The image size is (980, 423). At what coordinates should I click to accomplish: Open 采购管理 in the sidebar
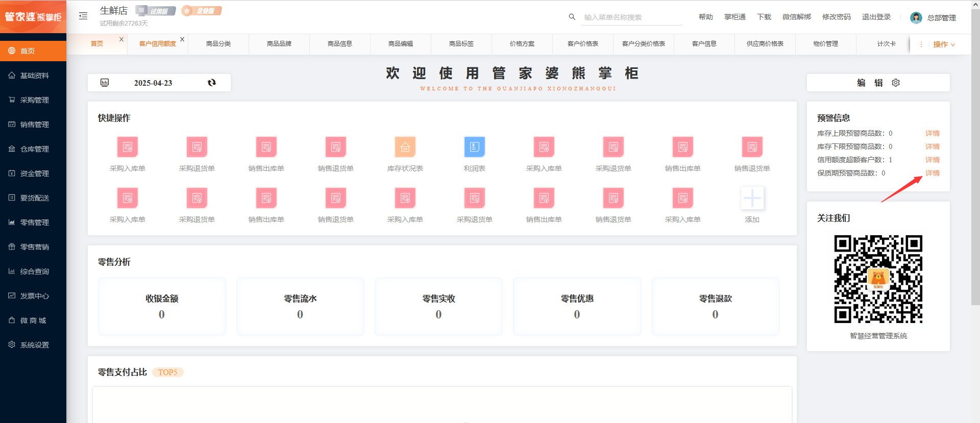coord(33,100)
